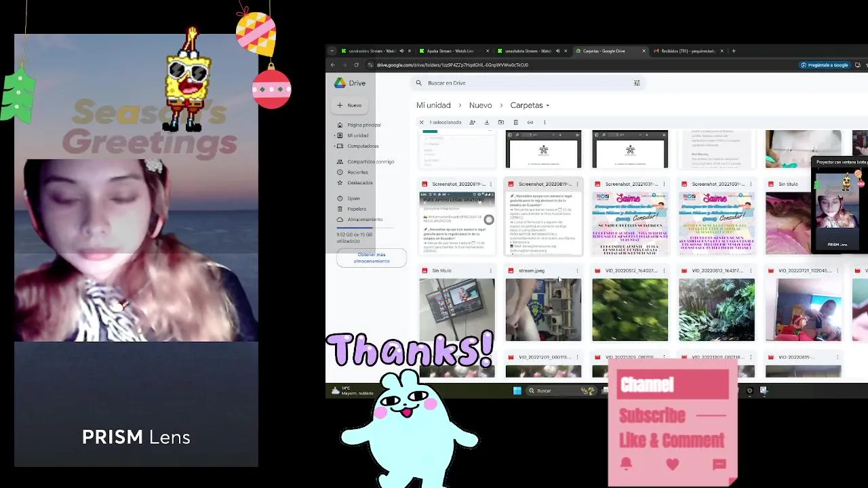
Task: Open VID_20220512_164317 plant video thumbnail
Action: pos(717,310)
